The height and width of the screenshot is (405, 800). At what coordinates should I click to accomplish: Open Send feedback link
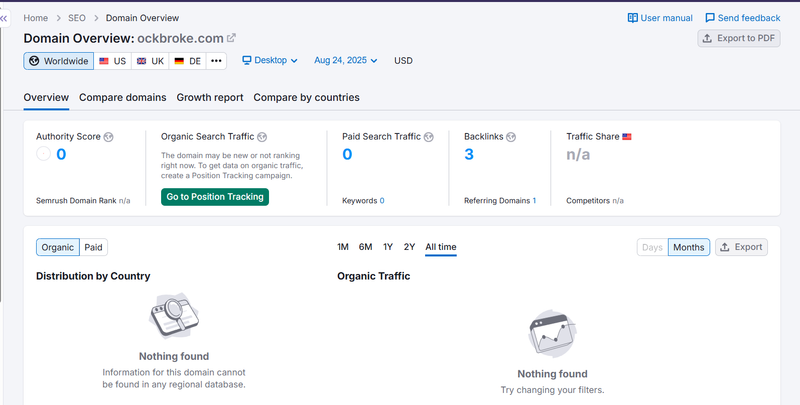coord(749,18)
